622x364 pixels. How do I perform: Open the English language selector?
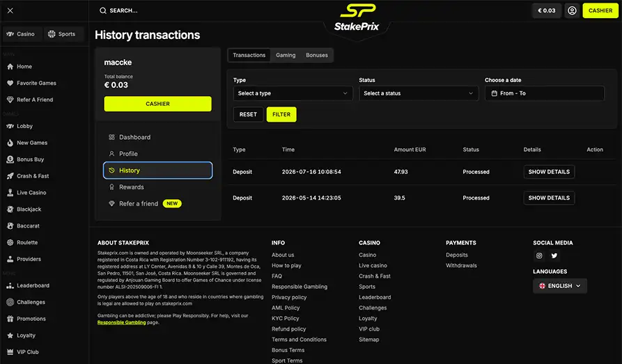pos(560,286)
